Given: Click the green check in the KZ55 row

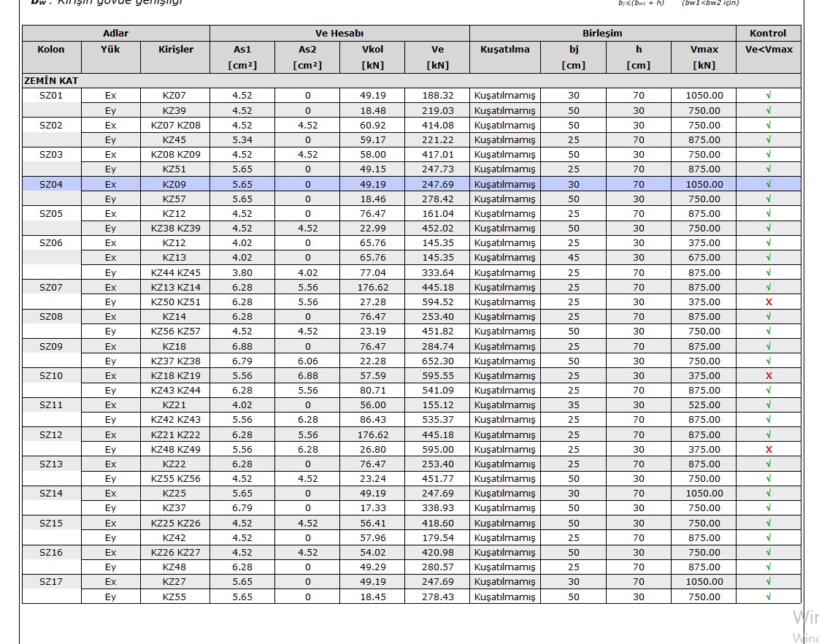Looking at the screenshot, I should pyautogui.click(x=769, y=597).
